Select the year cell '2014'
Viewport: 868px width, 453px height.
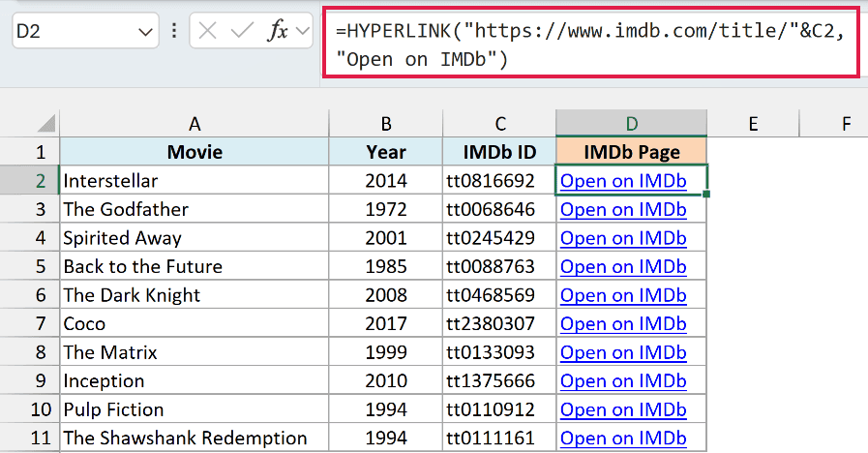[x=386, y=181]
